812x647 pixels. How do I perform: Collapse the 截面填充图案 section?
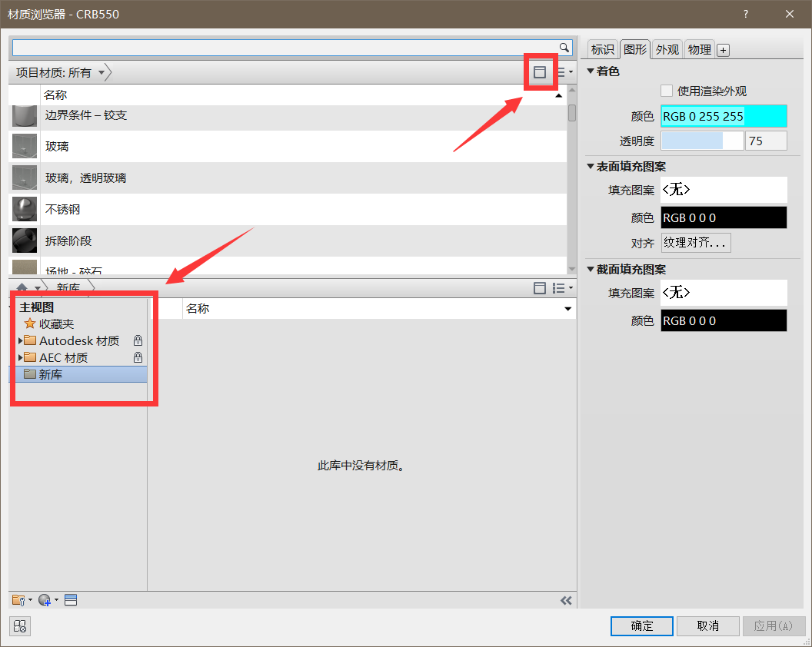point(591,269)
